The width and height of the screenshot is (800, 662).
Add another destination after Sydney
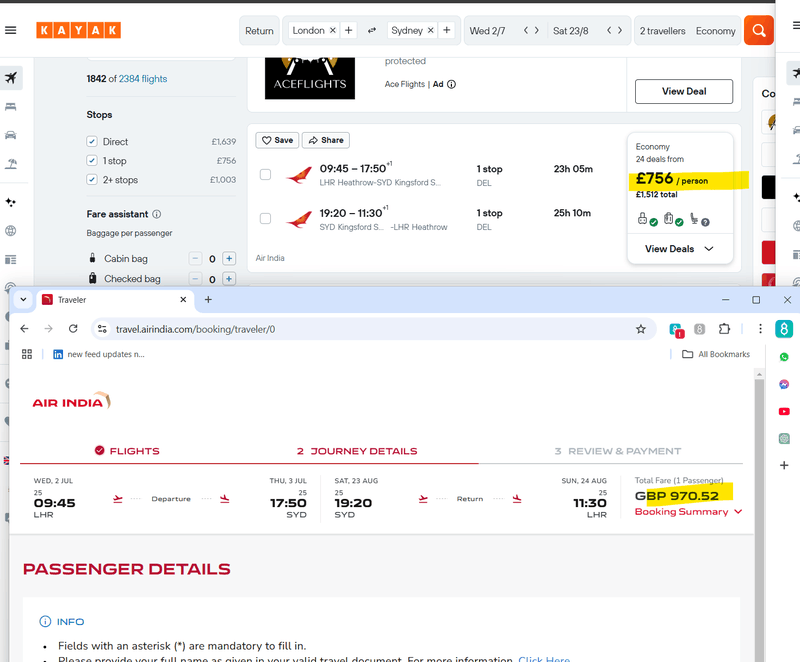click(x=446, y=31)
